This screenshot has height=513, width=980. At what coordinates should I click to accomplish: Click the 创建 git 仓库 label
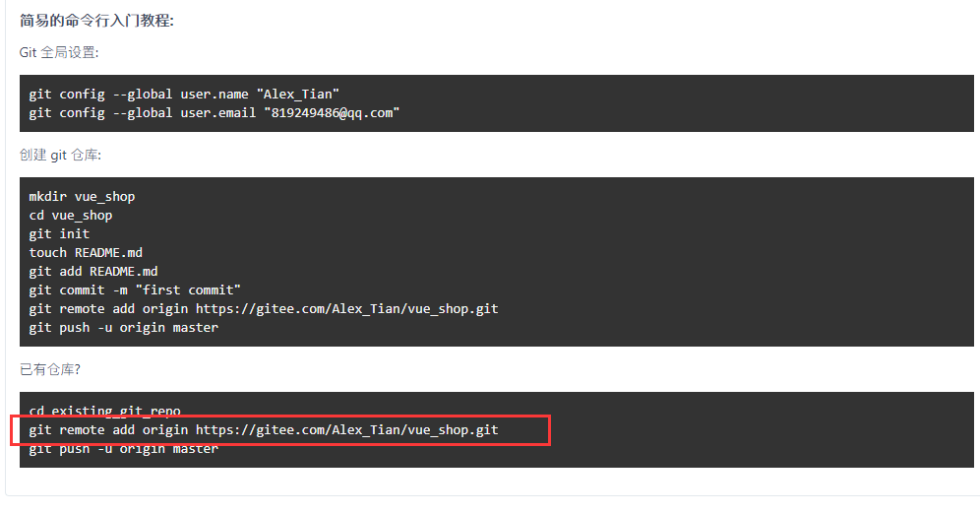tap(60, 155)
